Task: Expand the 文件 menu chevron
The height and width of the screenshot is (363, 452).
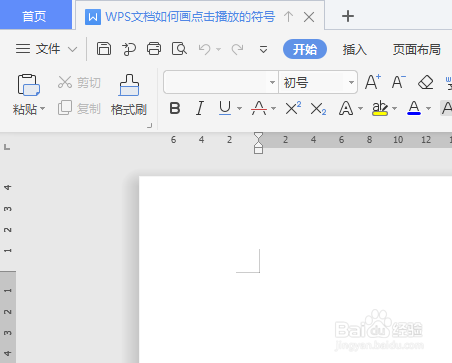Action: pos(72,50)
